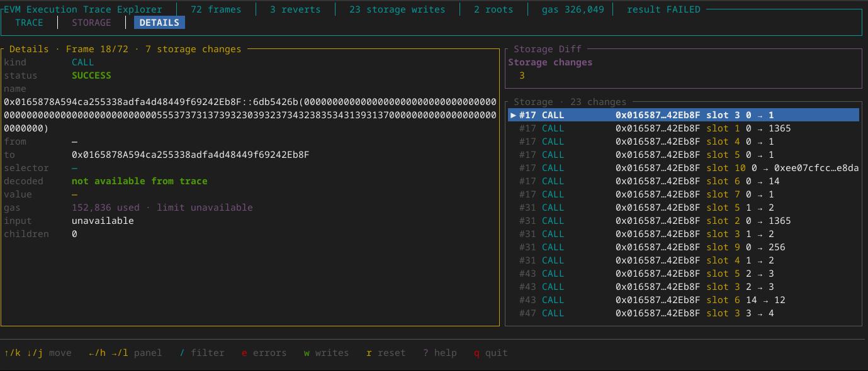Viewport: 868px width, 371px height.
Task: Select the row 'slot 4 1 → 2'
Action: coord(684,260)
